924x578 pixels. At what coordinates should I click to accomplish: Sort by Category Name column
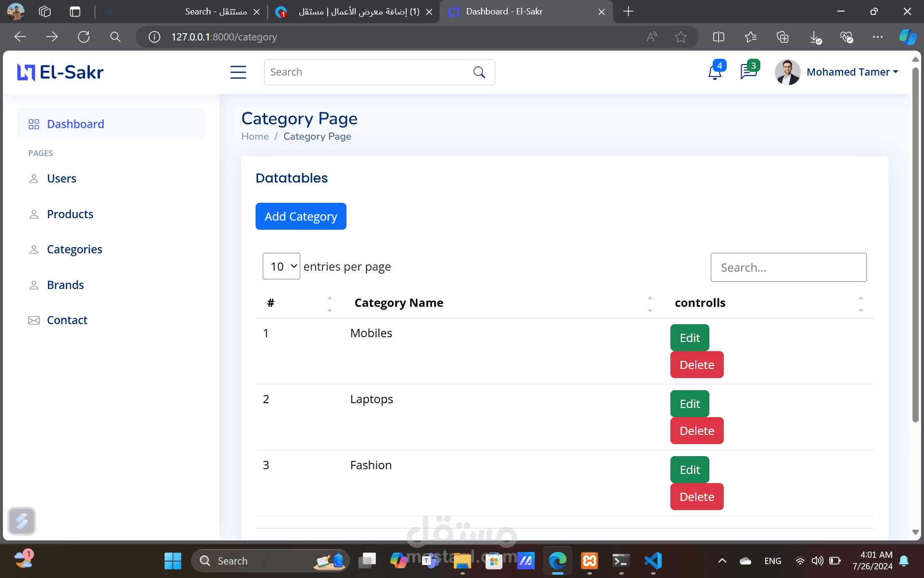399,303
